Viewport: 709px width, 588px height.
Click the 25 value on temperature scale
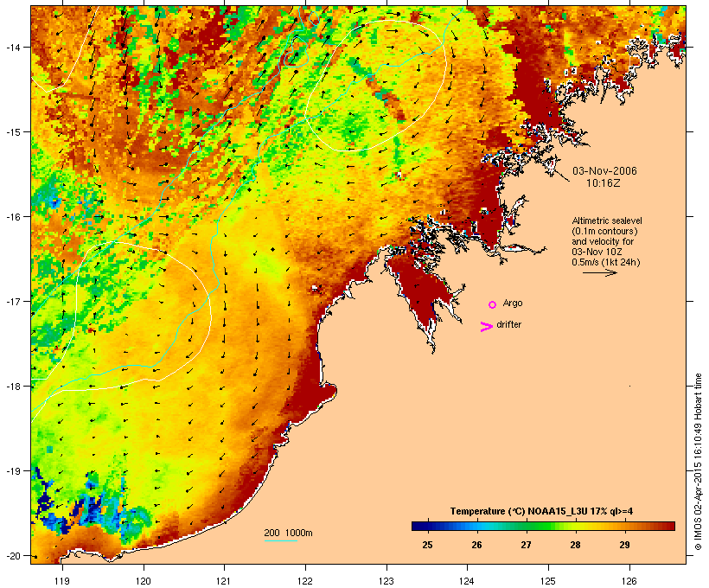[427, 545]
